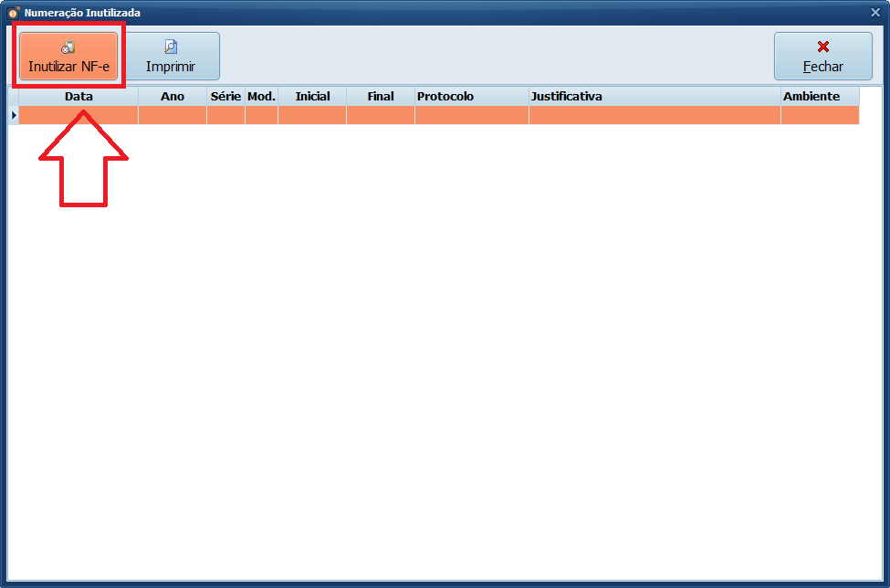890x588 pixels.
Task: Select the highlighted row's Data cell
Action: tap(79, 115)
